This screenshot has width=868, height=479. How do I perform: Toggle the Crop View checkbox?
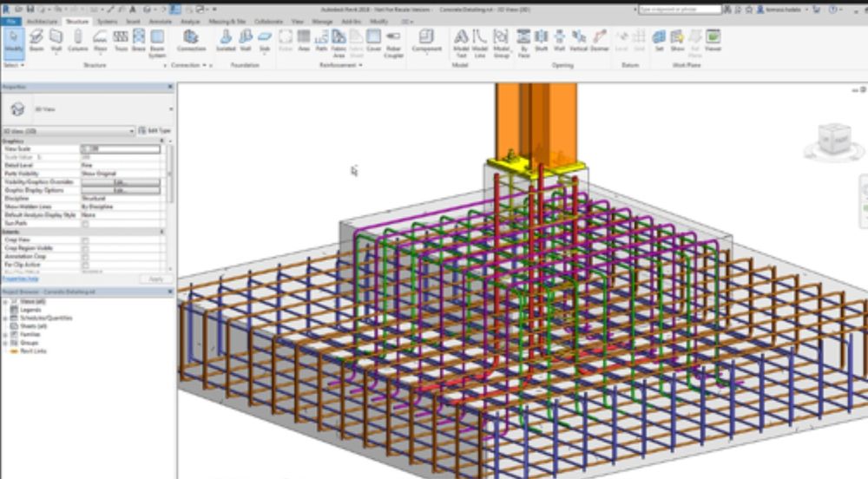[x=85, y=240]
